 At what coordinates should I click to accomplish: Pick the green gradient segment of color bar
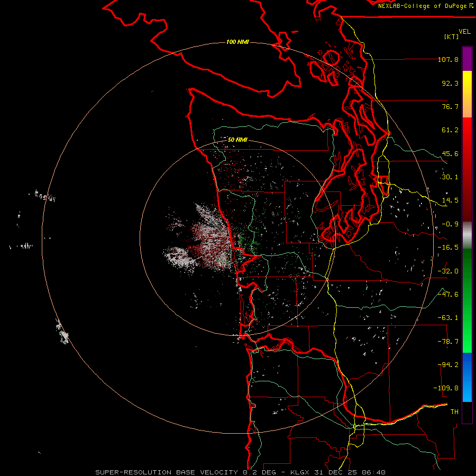point(467,300)
